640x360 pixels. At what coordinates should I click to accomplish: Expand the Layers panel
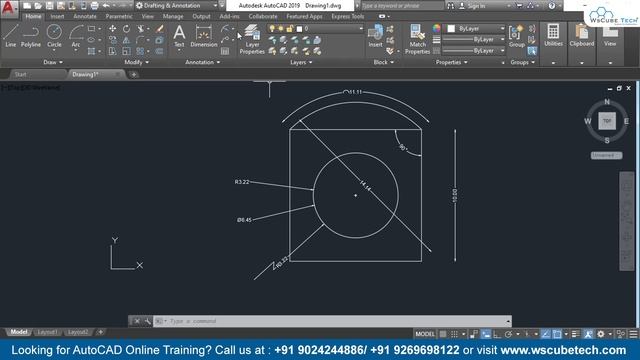(x=301, y=62)
